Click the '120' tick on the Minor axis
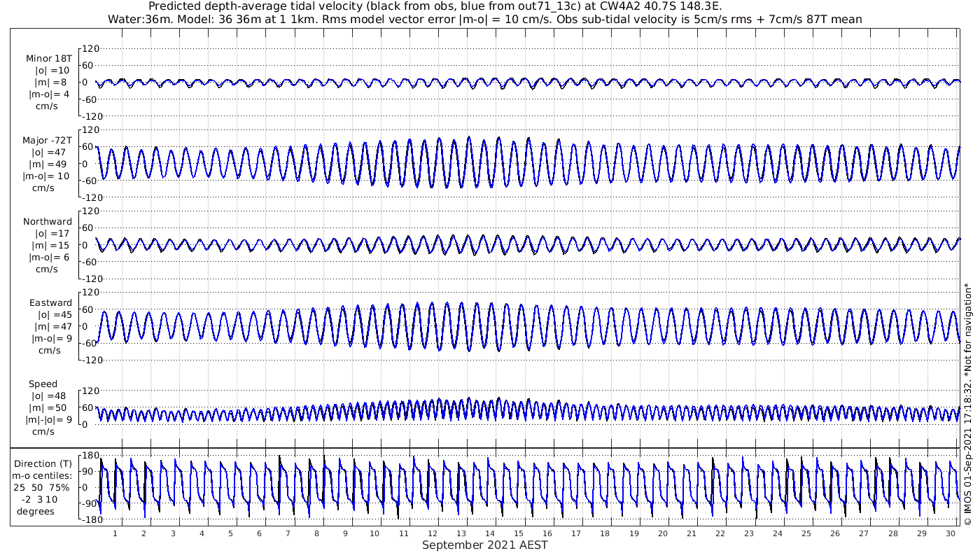The image size is (980, 560). [x=91, y=48]
